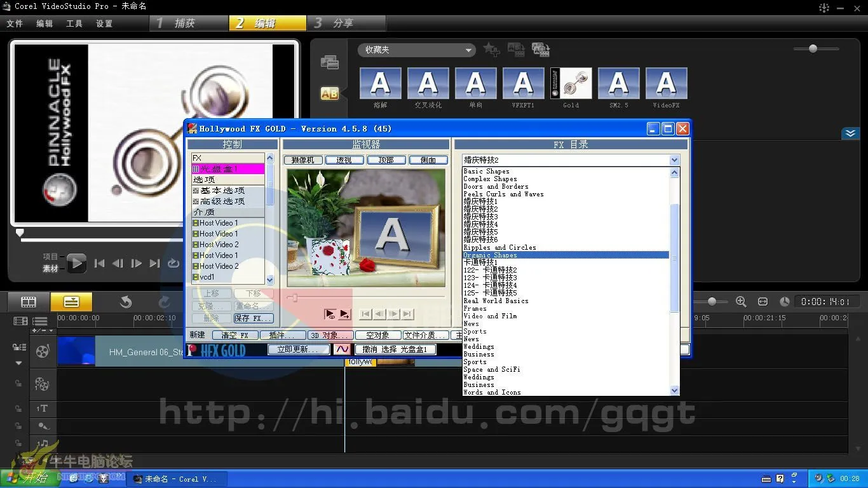
Task: Open the 交叉淡化 transition effect
Action: click(428, 83)
